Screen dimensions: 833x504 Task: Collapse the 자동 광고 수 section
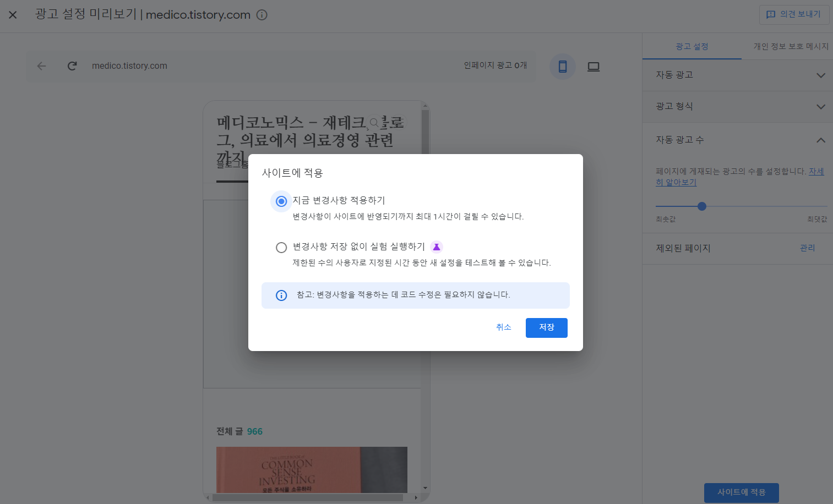click(x=738, y=140)
